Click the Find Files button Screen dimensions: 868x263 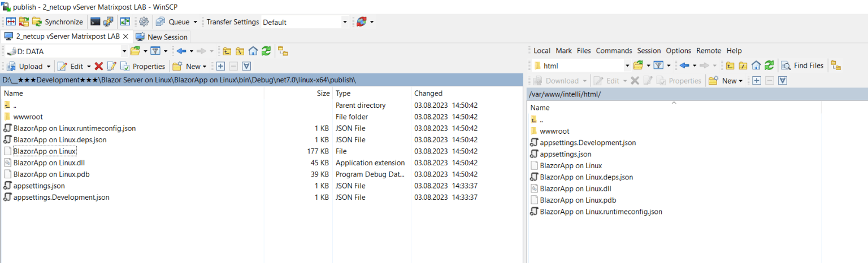point(802,65)
